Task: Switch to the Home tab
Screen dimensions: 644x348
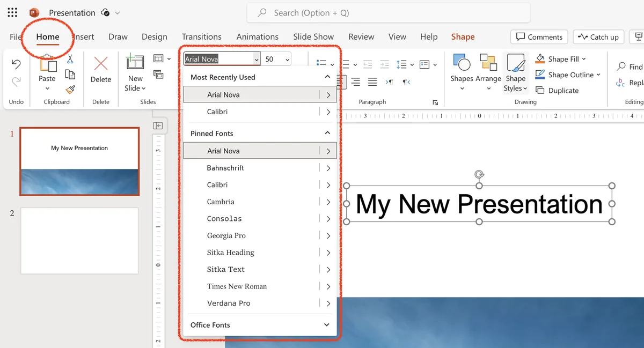Action: tap(48, 36)
